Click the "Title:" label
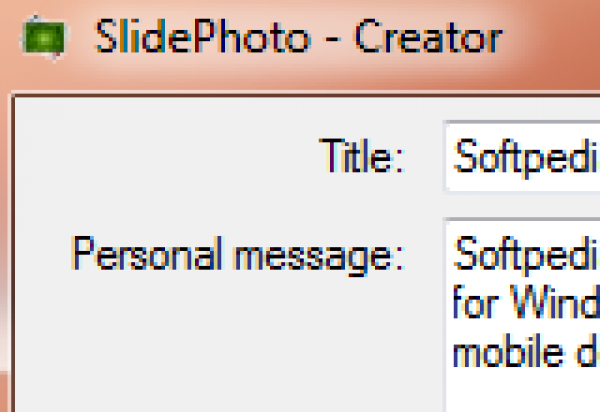This screenshot has height=412, width=600. pyautogui.click(x=361, y=156)
